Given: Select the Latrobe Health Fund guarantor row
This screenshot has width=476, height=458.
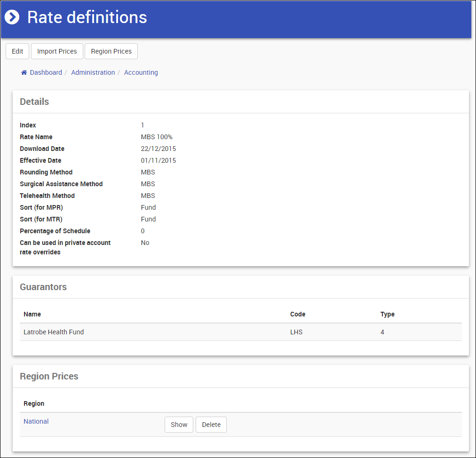Looking at the screenshot, I should click(x=54, y=332).
